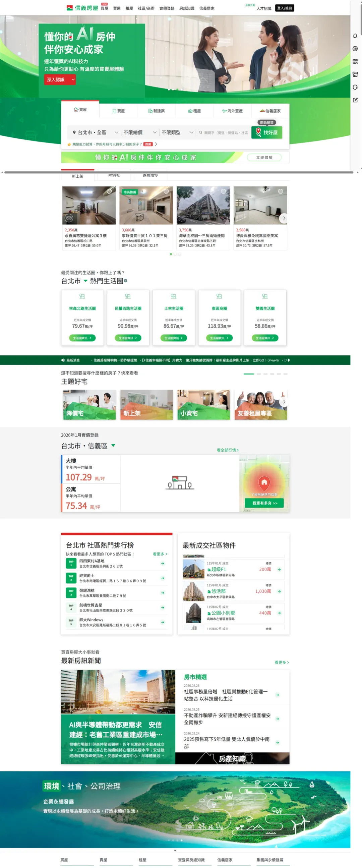Open 看更多 link in 社區熱門排行榜
This screenshot has height=868, width=362.
[x=160, y=554]
